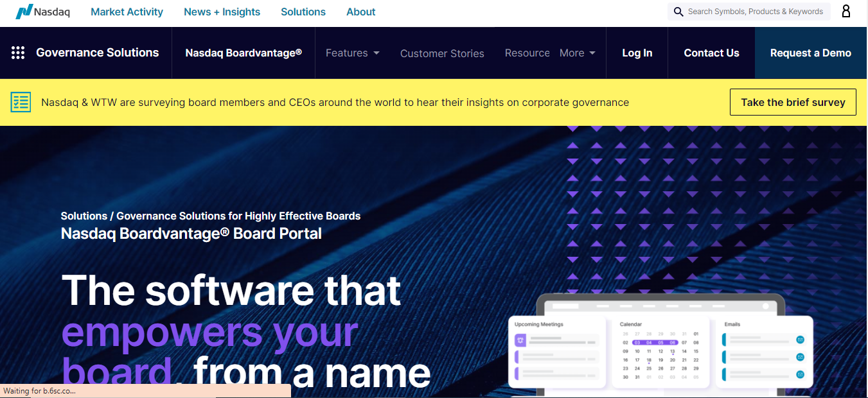Click Governance Solutions for Highly Effective Boards breadcrumb

(238, 216)
